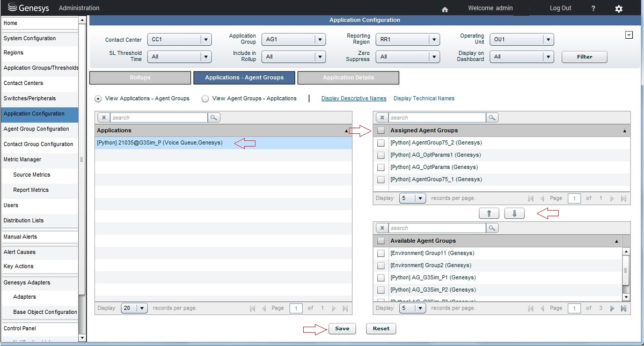Image resolution: width=644 pixels, height=346 pixels.
Task: Click the Display Descriptive Names link
Action: (x=354, y=99)
